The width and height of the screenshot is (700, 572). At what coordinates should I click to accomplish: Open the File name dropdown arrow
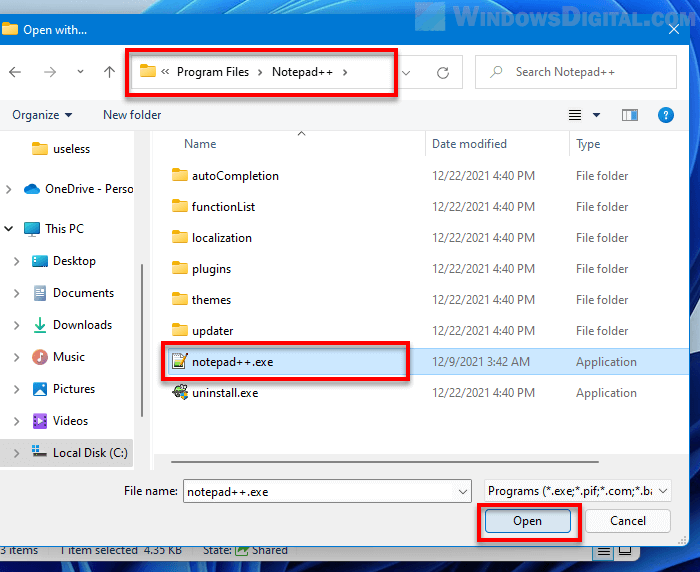(463, 492)
